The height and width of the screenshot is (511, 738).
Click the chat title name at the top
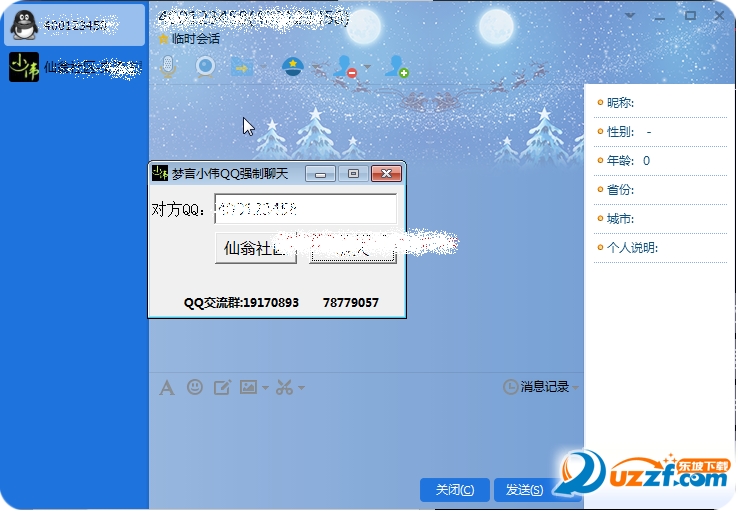coord(253,19)
